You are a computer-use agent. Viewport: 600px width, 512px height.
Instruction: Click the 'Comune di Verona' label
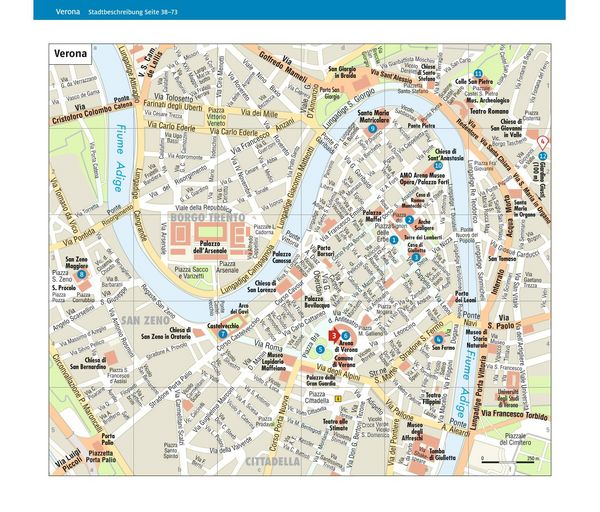pos(344,361)
